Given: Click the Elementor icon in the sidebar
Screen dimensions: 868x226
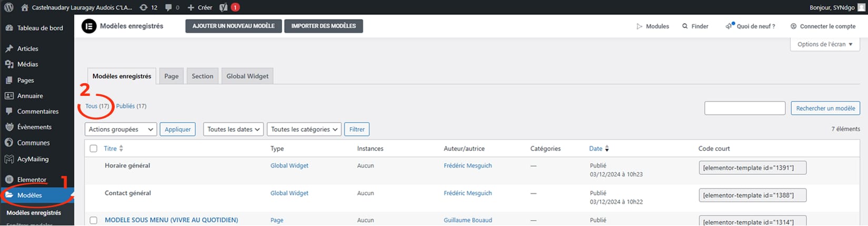Looking at the screenshot, I should click(9, 180).
